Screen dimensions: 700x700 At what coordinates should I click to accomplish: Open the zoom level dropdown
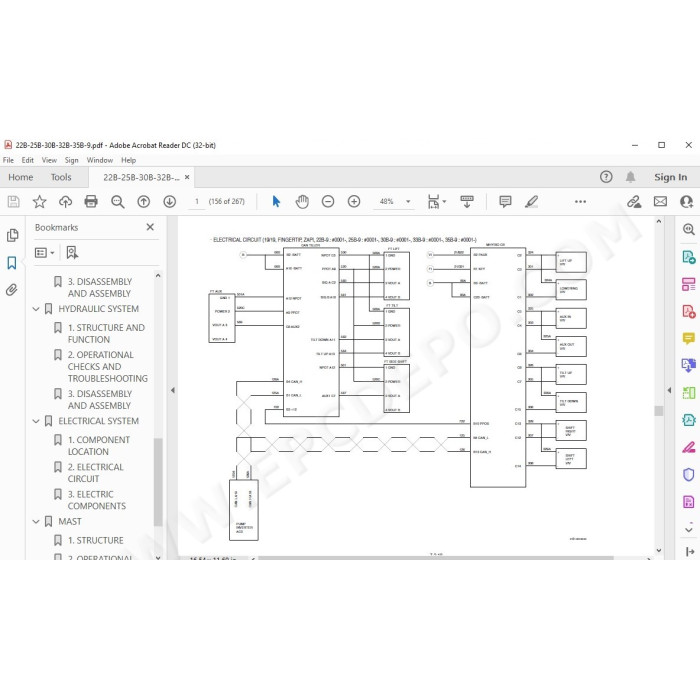(x=408, y=202)
